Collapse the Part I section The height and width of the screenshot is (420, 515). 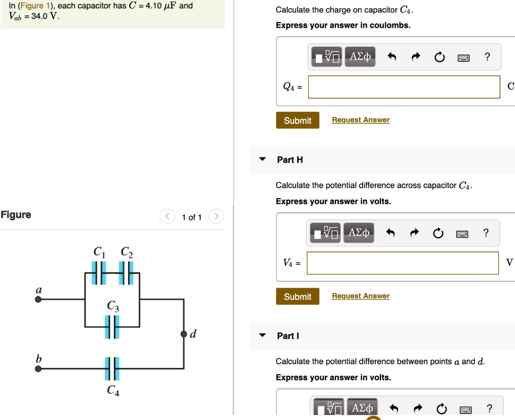[262, 335]
